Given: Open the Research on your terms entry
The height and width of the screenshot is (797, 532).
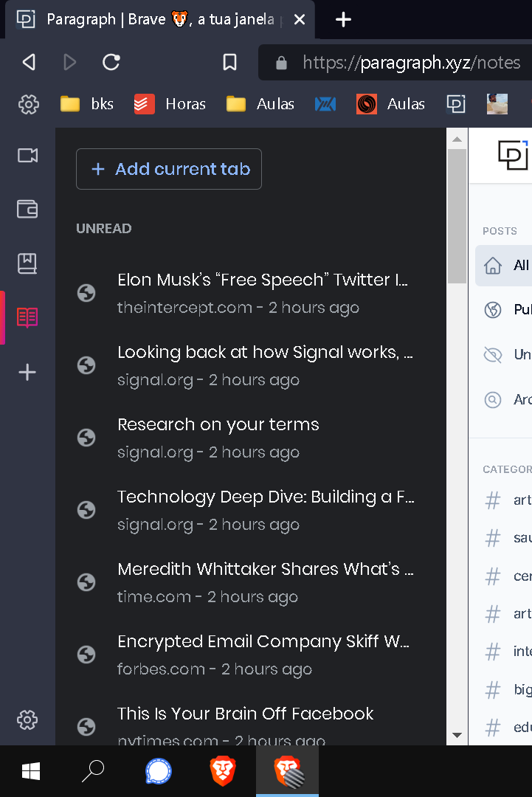Looking at the screenshot, I should pos(250,437).
